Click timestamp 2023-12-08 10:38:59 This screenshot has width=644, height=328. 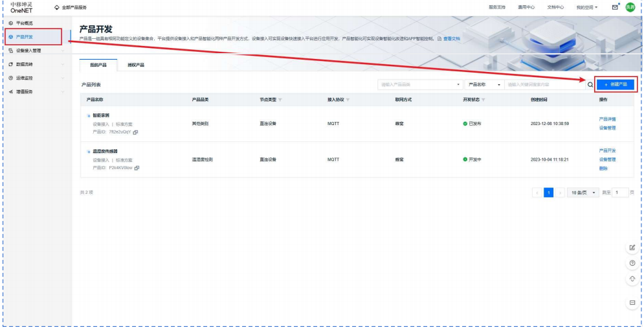550,123
